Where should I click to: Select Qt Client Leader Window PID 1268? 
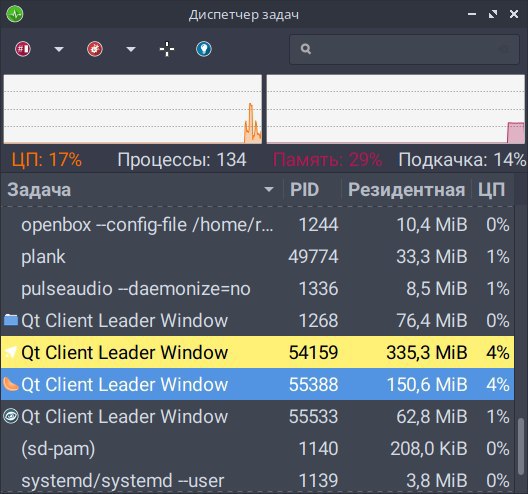click(x=257, y=321)
